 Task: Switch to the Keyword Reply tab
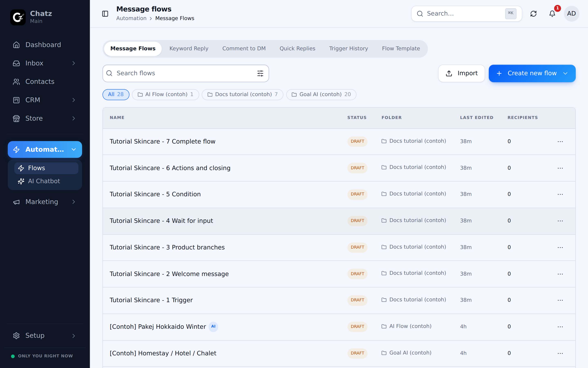coord(189,49)
